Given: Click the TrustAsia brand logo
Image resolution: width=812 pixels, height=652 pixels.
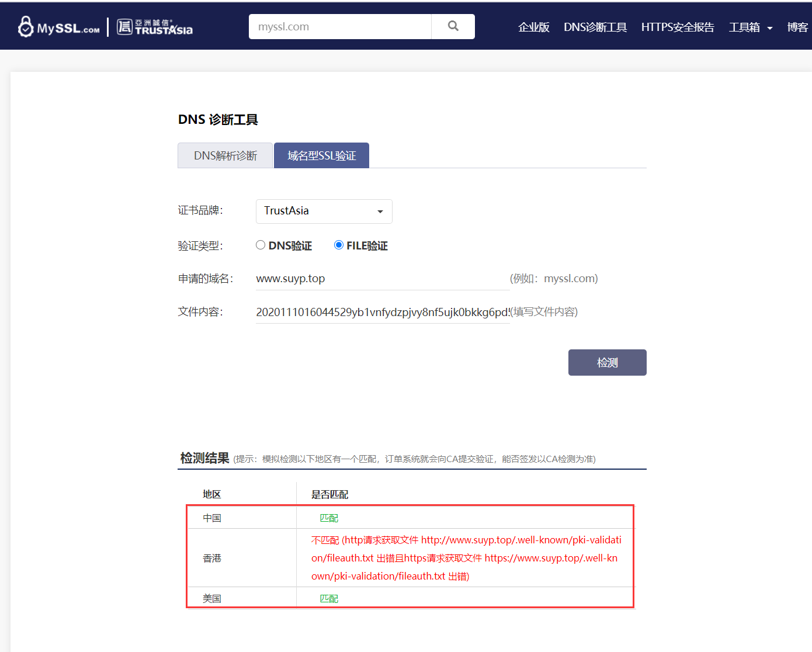Looking at the screenshot, I should (154, 26).
